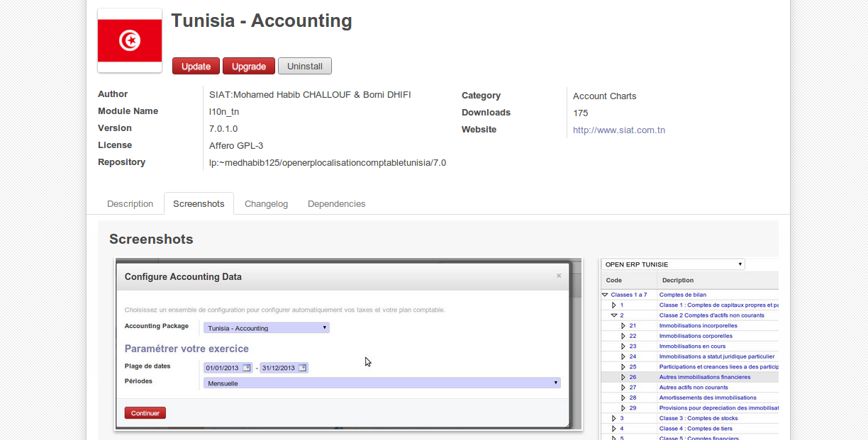Open the Changelog tab
Screen dimensions: 868x440
coord(266,203)
